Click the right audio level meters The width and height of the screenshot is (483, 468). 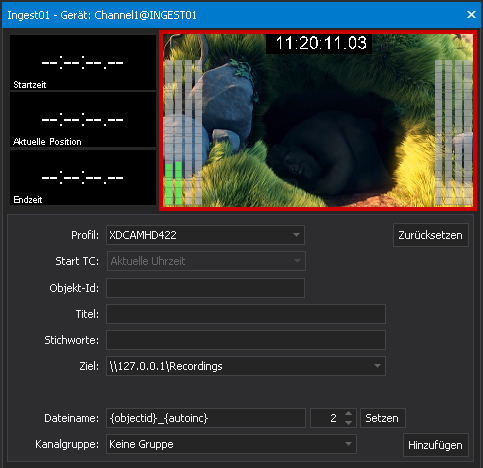(453, 132)
